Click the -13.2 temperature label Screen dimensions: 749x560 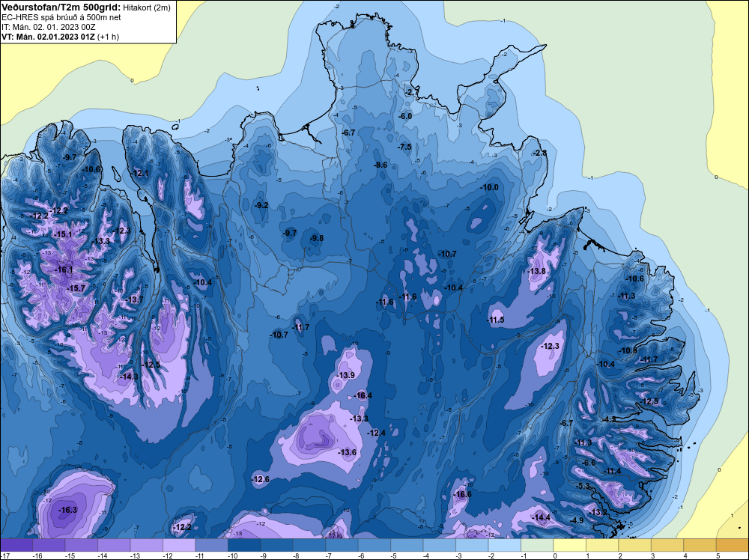click(x=598, y=512)
